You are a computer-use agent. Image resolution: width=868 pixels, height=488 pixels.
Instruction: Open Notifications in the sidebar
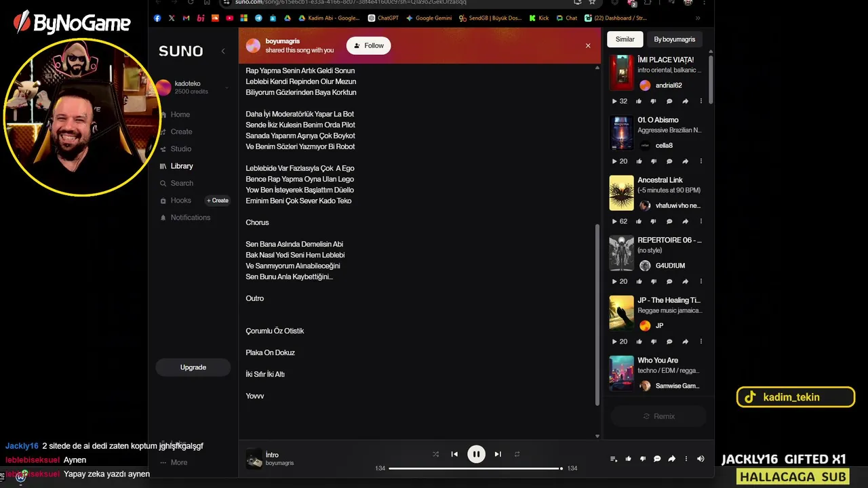(190, 218)
